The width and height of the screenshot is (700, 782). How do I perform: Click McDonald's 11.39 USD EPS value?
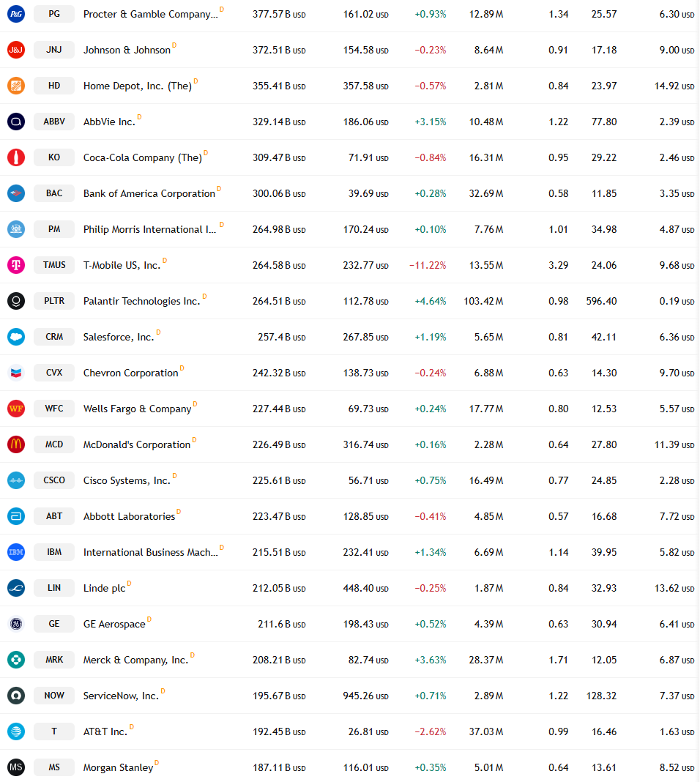674,445
